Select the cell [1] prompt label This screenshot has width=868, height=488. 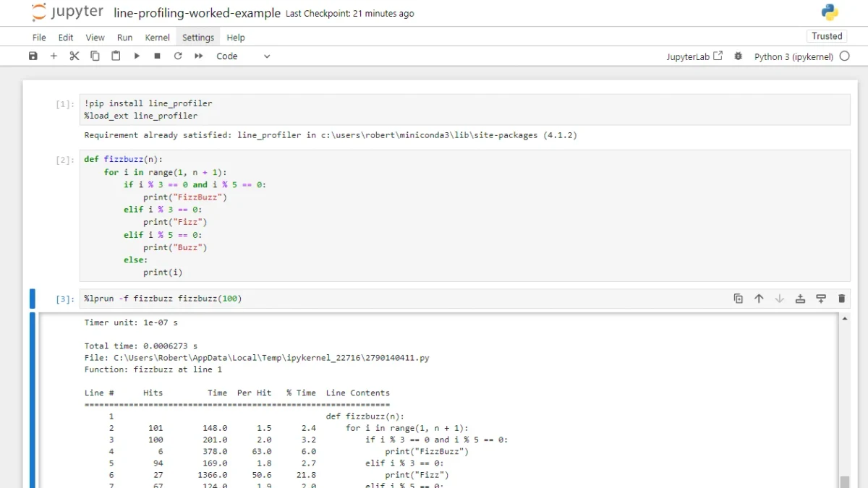(x=64, y=104)
